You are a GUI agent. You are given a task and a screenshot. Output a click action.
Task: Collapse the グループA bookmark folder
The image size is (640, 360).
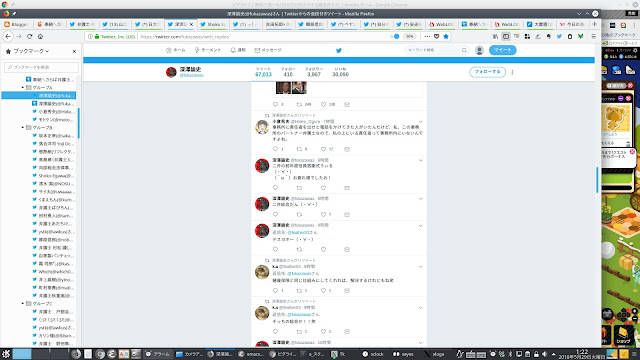click(23, 87)
